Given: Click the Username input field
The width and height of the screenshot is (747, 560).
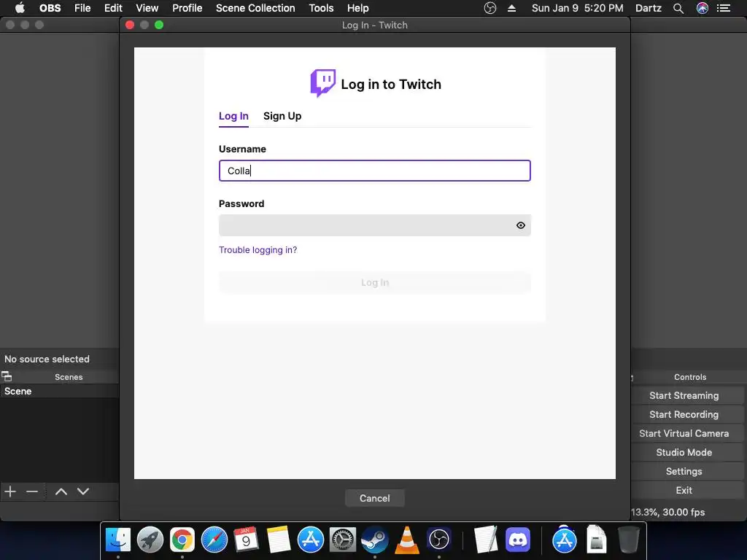Looking at the screenshot, I should coord(374,171).
